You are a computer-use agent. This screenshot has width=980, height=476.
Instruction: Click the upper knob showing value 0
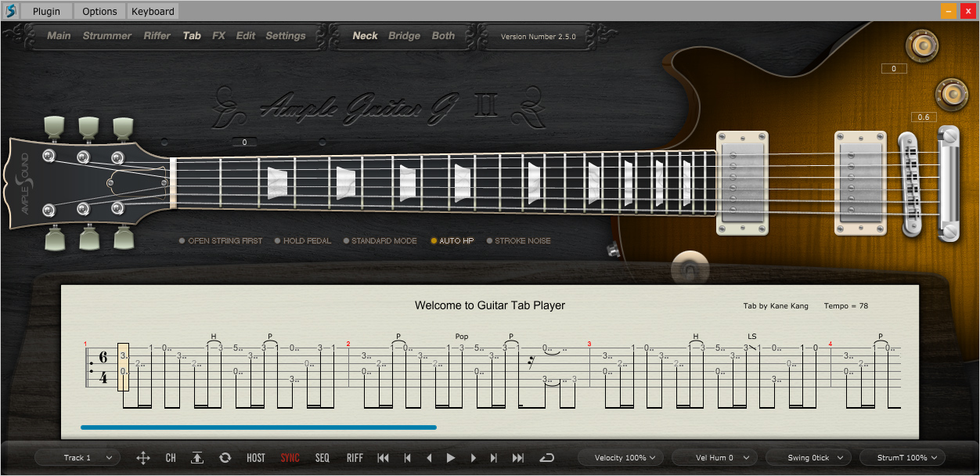click(x=921, y=45)
